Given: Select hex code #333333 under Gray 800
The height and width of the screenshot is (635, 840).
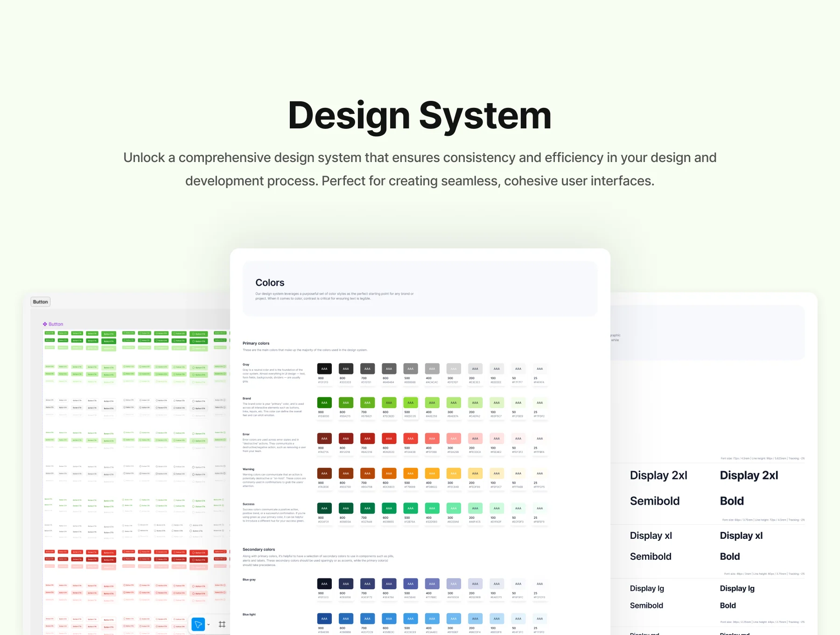Looking at the screenshot, I should [x=345, y=382].
